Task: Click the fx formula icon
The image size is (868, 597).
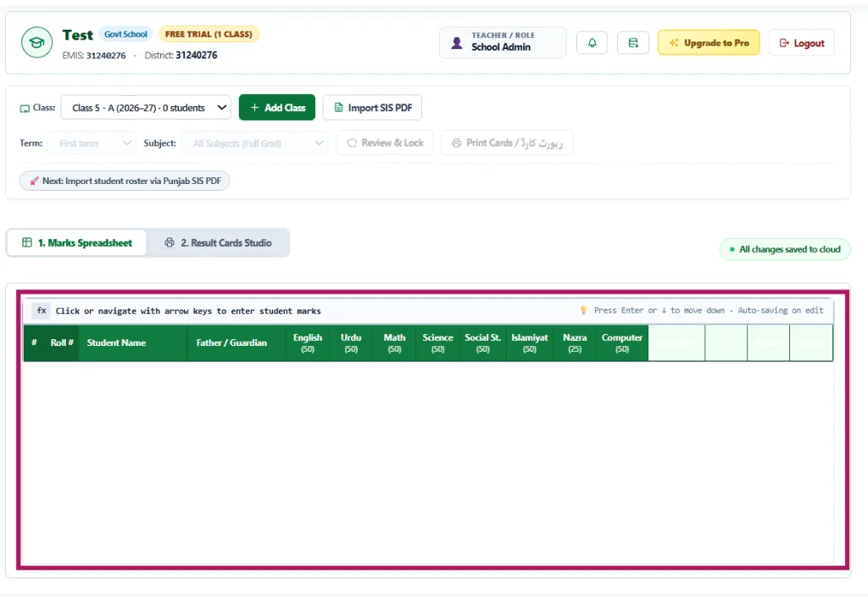Action: click(x=42, y=310)
